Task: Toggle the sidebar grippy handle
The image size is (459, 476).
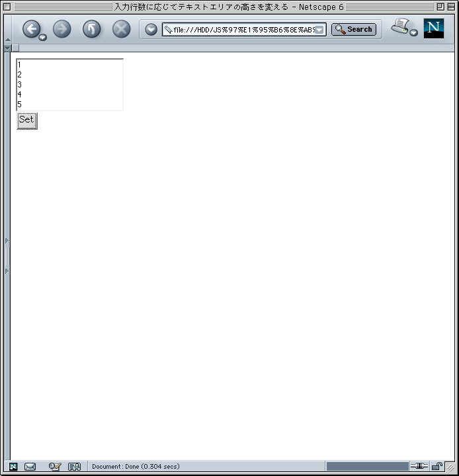Action: coord(7,256)
